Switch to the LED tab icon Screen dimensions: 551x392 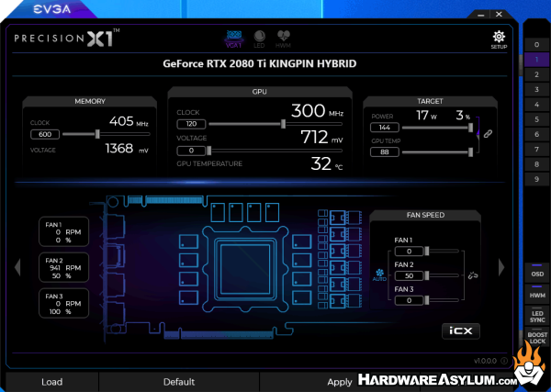(x=259, y=39)
